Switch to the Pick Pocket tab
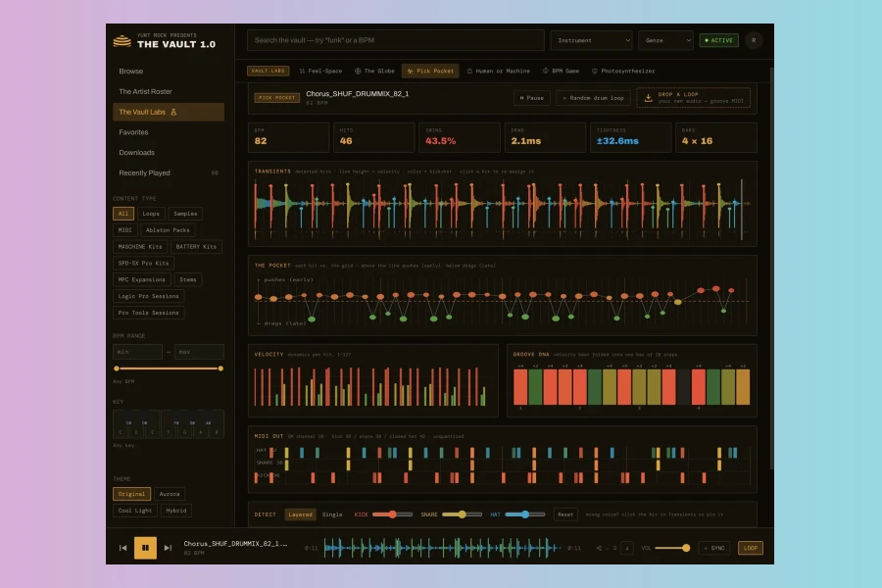 click(430, 72)
